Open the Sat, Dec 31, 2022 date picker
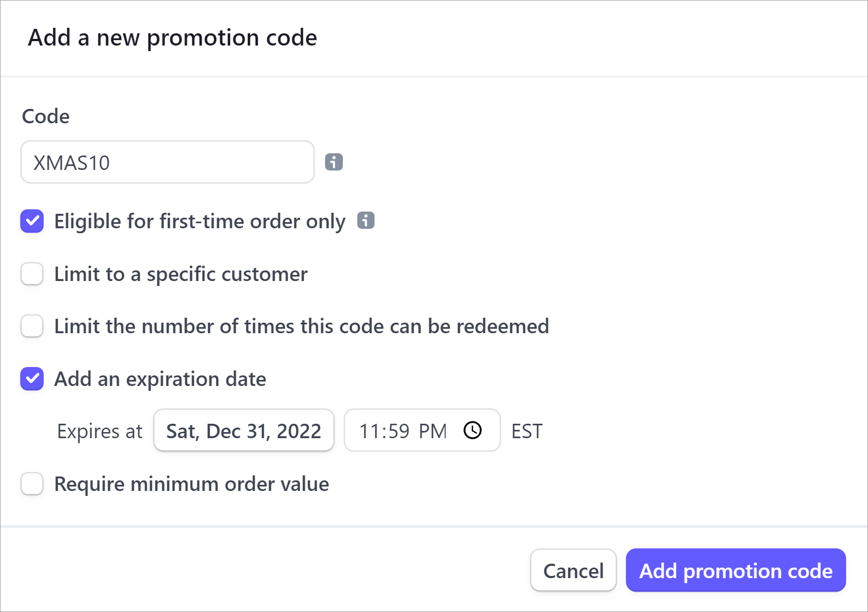The height and width of the screenshot is (612, 868). [243, 431]
